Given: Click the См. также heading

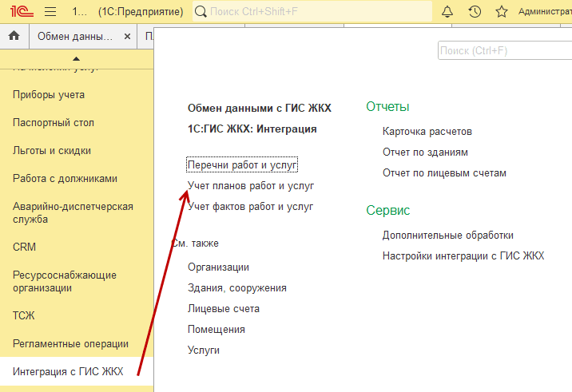Looking at the screenshot, I should pos(195,244).
